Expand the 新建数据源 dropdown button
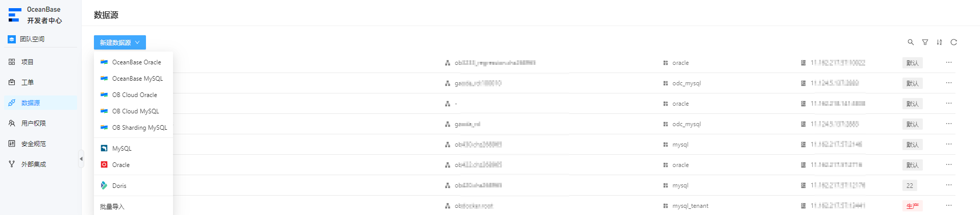Screen dimensions: 980x215 tap(120, 42)
